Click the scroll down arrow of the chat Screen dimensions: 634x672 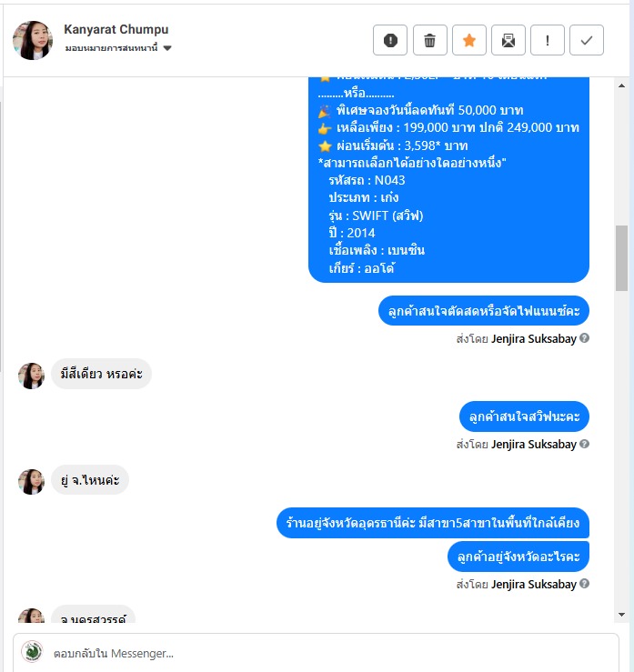pos(621,615)
